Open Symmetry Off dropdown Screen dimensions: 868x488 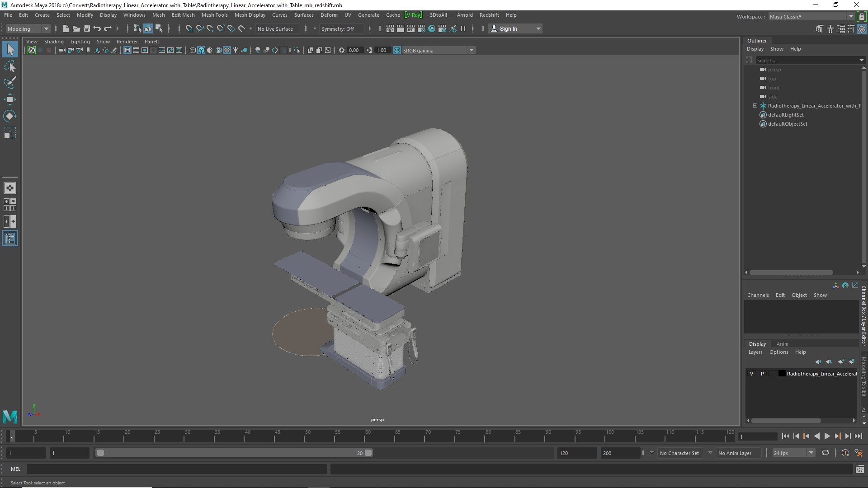point(343,28)
